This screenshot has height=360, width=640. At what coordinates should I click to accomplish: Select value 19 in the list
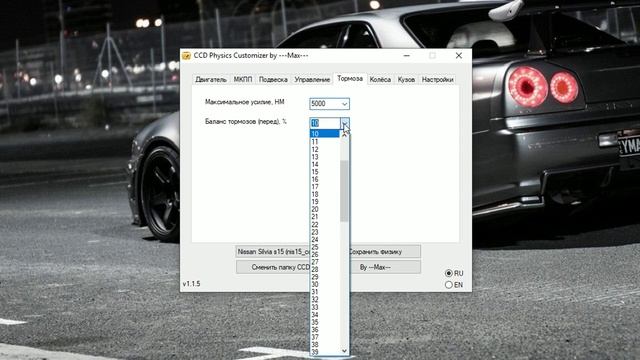tap(325, 202)
